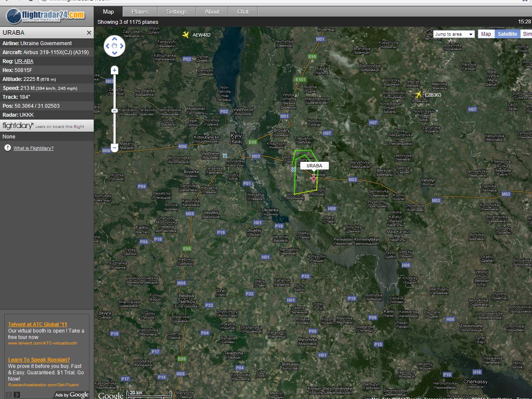Click the blue airport marker near Vyshneve
This screenshot has width=532, height=399.
tap(225, 155)
